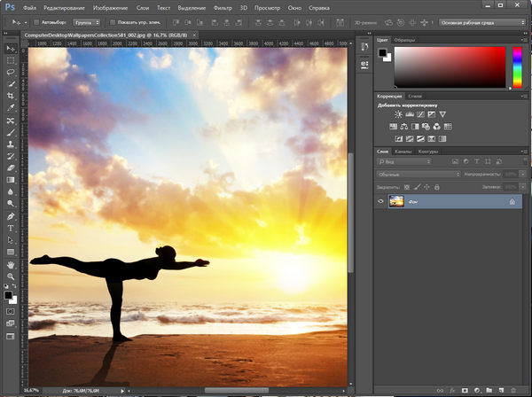This screenshot has height=397, width=532.
Task: Select the Zoom tool in toolbar
Action: (x=11, y=276)
